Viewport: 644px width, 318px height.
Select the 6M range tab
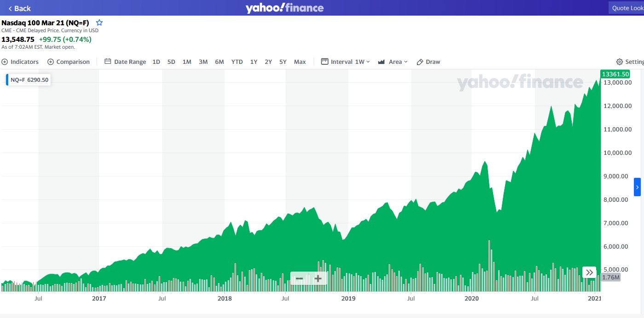pyautogui.click(x=219, y=62)
